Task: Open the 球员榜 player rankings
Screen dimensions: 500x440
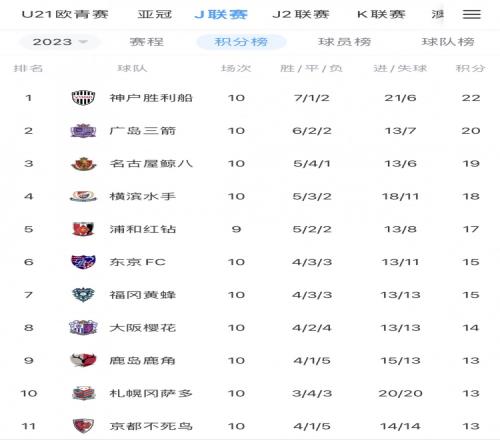Action: (x=345, y=42)
